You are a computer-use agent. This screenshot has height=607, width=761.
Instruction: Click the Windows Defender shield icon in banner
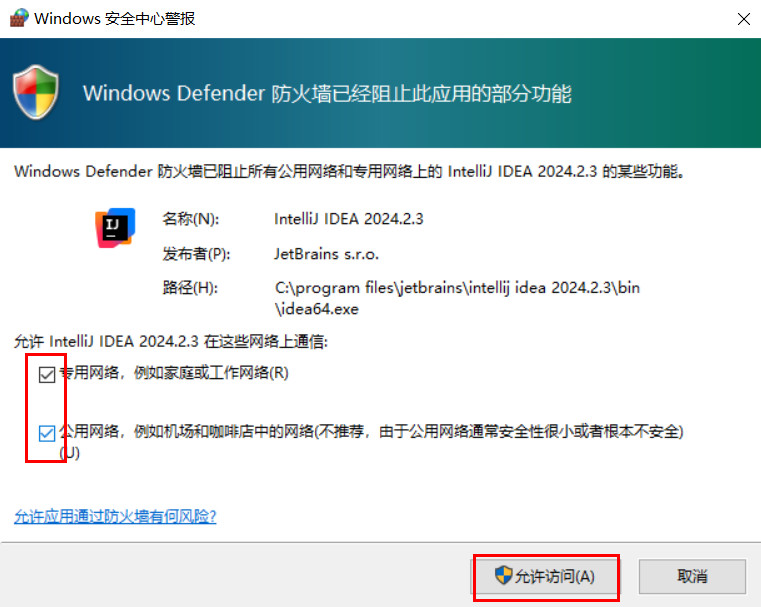[36, 92]
